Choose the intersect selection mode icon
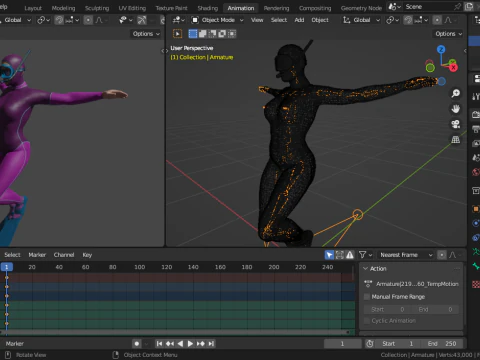This screenshot has height=360, width=480. point(232,34)
